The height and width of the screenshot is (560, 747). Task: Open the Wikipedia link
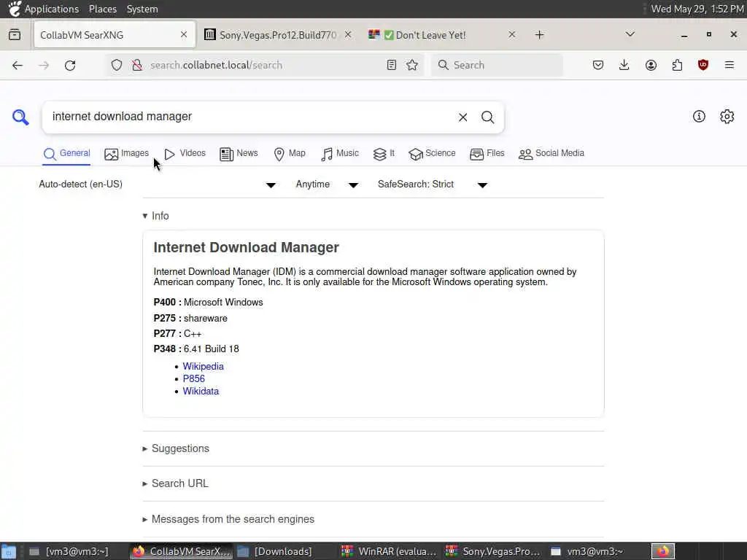click(x=203, y=366)
